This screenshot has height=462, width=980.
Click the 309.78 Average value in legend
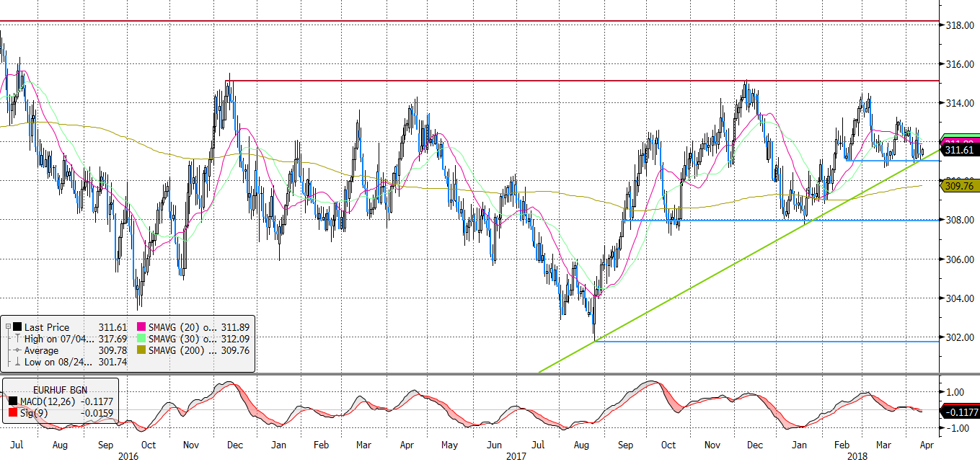click(x=112, y=350)
